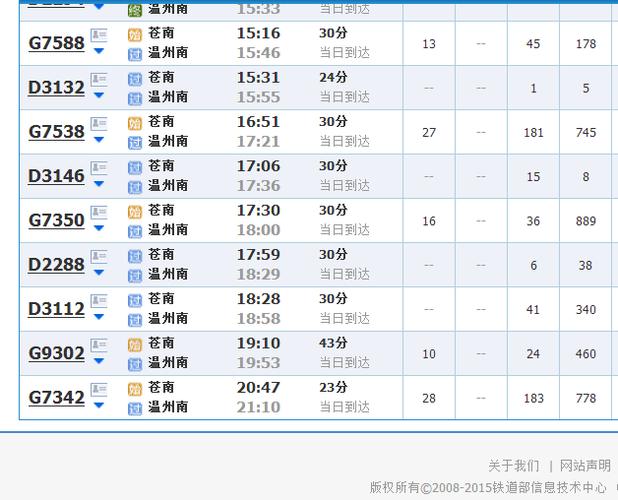Select seat count 340 in D3112 row
This screenshot has width=618, height=500.
[x=586, y=310]
